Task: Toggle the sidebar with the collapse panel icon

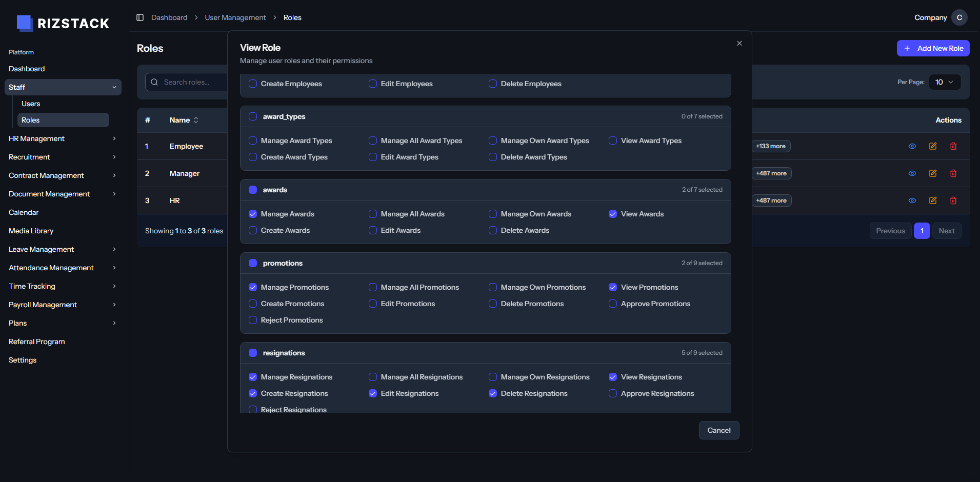Action: pyautogui.click(x=139, y=17)
